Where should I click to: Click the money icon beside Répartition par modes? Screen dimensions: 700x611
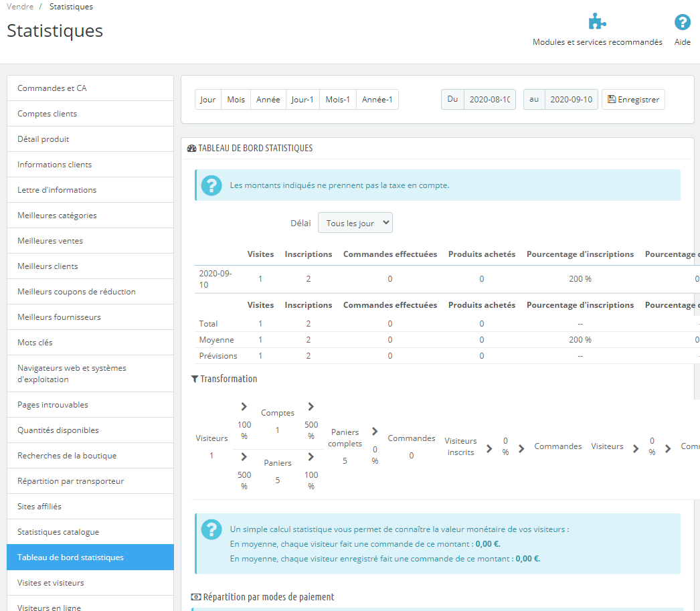click(195, 597)
